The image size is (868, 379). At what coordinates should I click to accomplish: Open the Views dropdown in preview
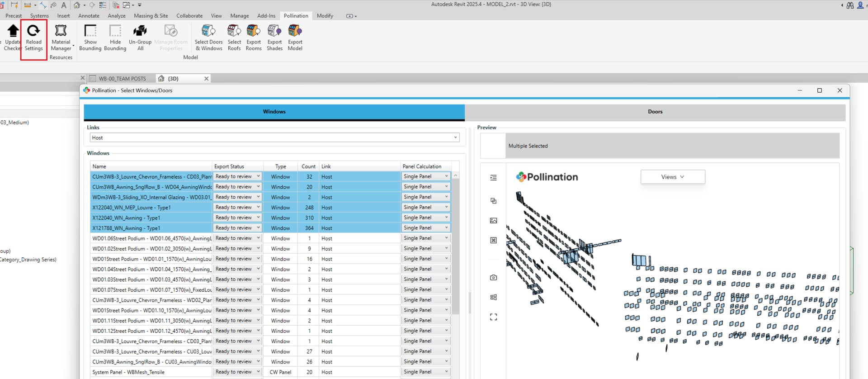(x=672, y=177)
